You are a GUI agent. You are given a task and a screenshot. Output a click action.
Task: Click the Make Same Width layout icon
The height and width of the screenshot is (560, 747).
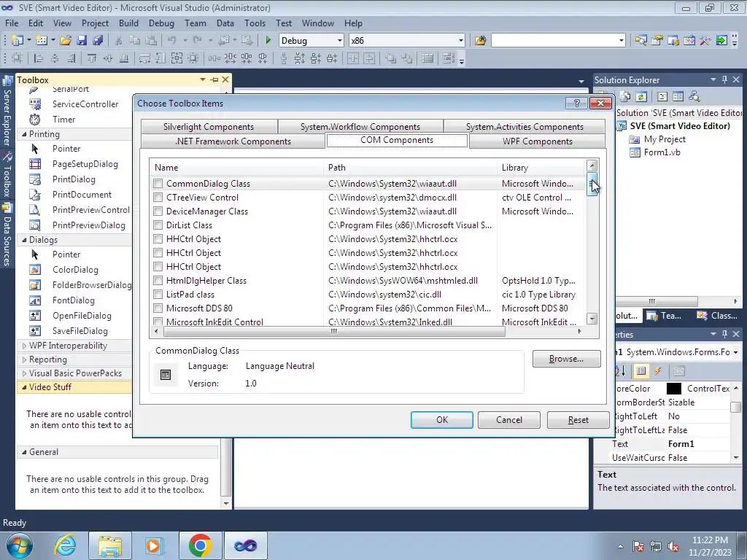coord(144,58)
